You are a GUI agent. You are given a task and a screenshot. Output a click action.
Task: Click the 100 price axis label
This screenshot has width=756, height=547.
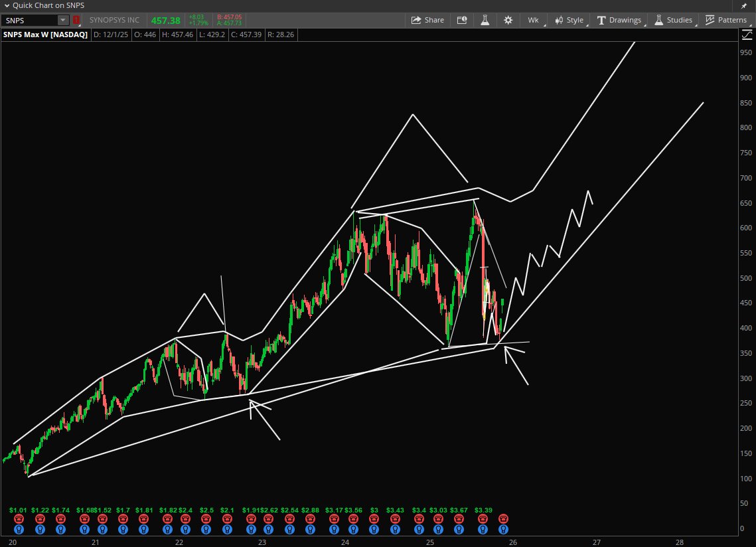(746, 479)
